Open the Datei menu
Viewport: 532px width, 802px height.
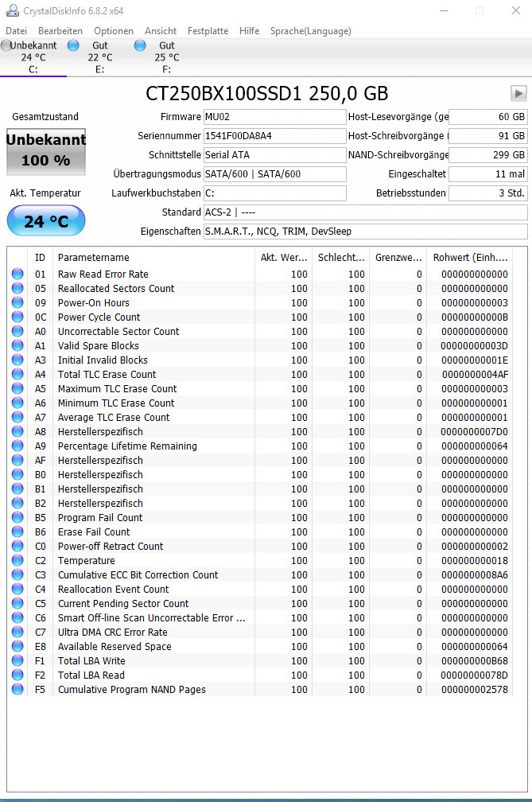[x=17, y=31]
